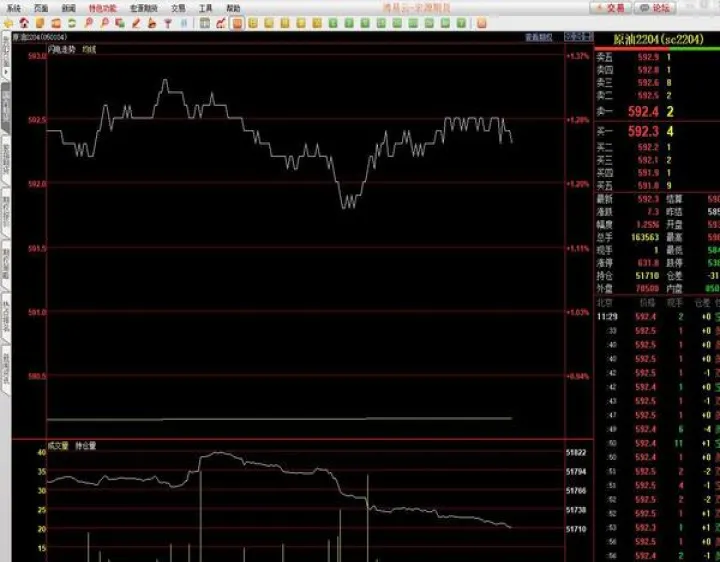
Task: Open the 特色功能 menu
Action: tap(102, 7)
